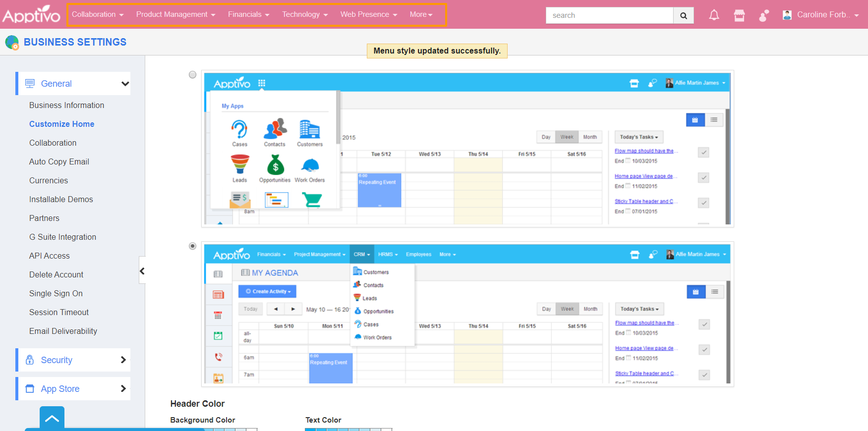Click the BUSINESS SETTINGS page title
The height and width of the screenshot is (431, 868).
75,42
